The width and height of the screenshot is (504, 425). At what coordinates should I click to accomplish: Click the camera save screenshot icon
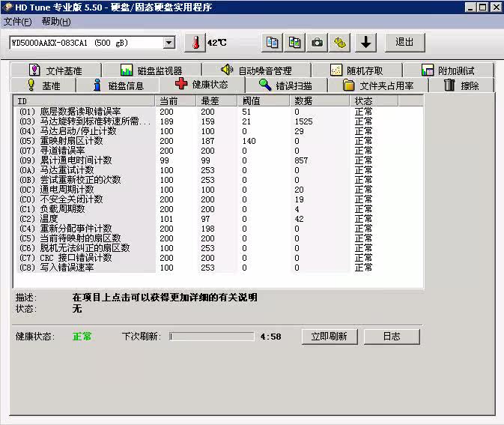click(318, 43)
